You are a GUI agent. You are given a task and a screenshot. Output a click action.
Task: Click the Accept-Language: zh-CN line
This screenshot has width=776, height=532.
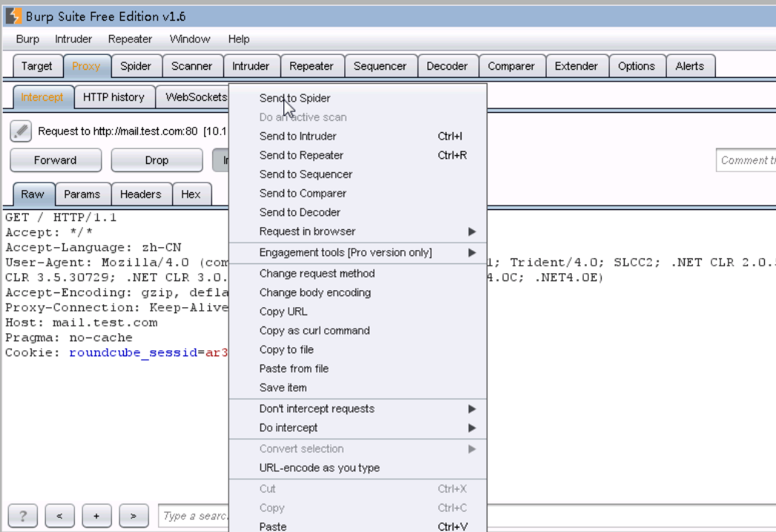tap(93, 247)
